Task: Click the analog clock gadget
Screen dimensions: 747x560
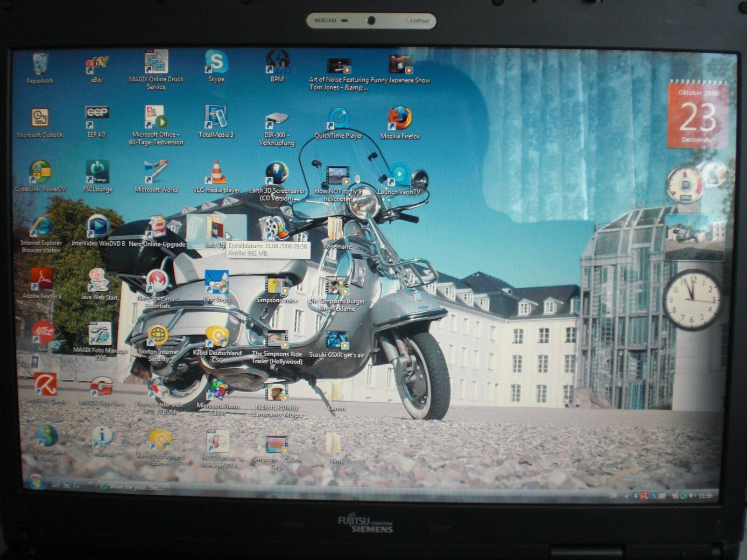Action: click(x=692, y=300)
